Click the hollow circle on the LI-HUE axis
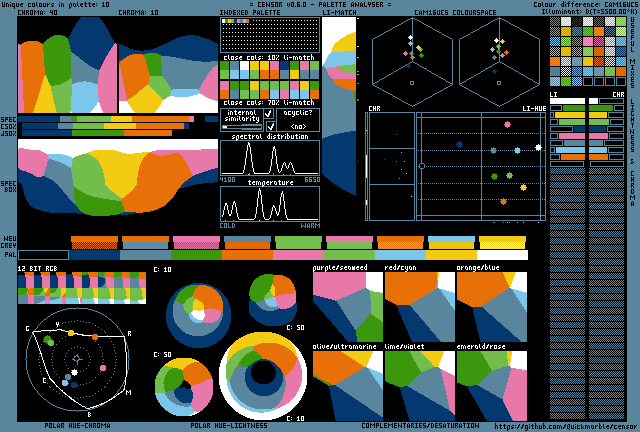Screen dimensions: 640x432 point(422,166)
